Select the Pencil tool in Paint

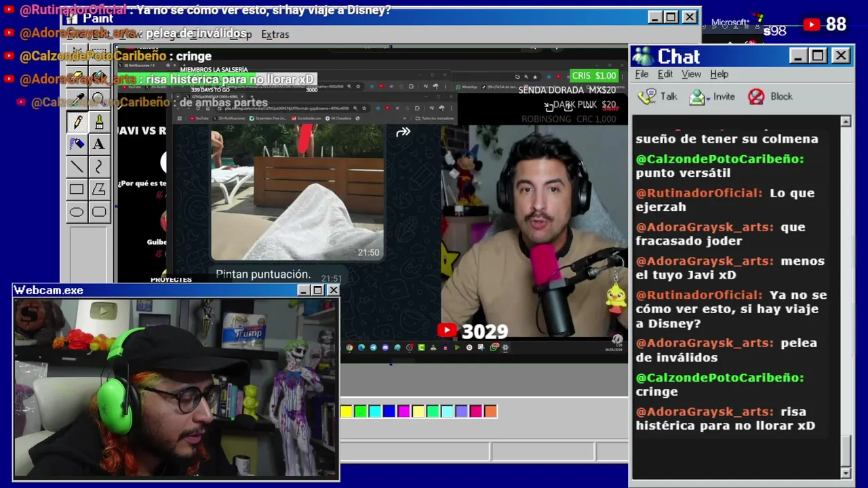[x=77, y=122]
